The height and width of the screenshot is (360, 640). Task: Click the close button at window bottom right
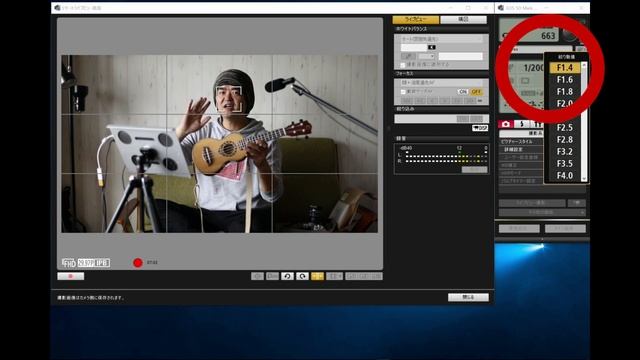(x=468, y=297)
